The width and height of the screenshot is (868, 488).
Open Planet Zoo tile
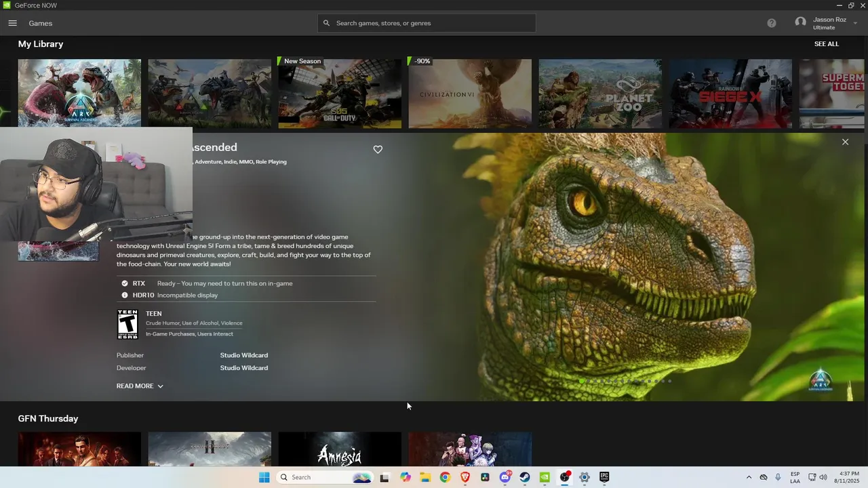600,94
